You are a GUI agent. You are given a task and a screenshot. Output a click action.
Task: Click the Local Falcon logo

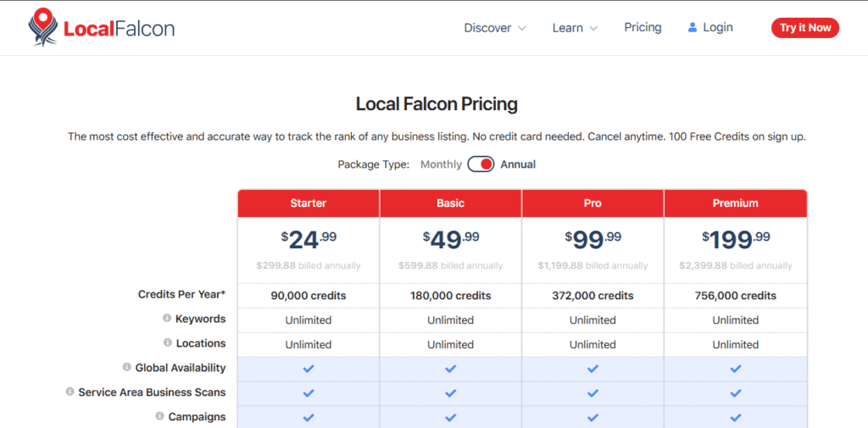pyautogui.click(x=102, y=28)
